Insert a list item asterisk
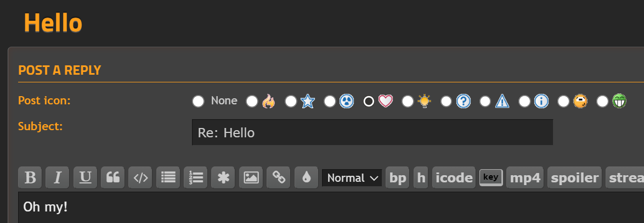 [x=223, y=177]
